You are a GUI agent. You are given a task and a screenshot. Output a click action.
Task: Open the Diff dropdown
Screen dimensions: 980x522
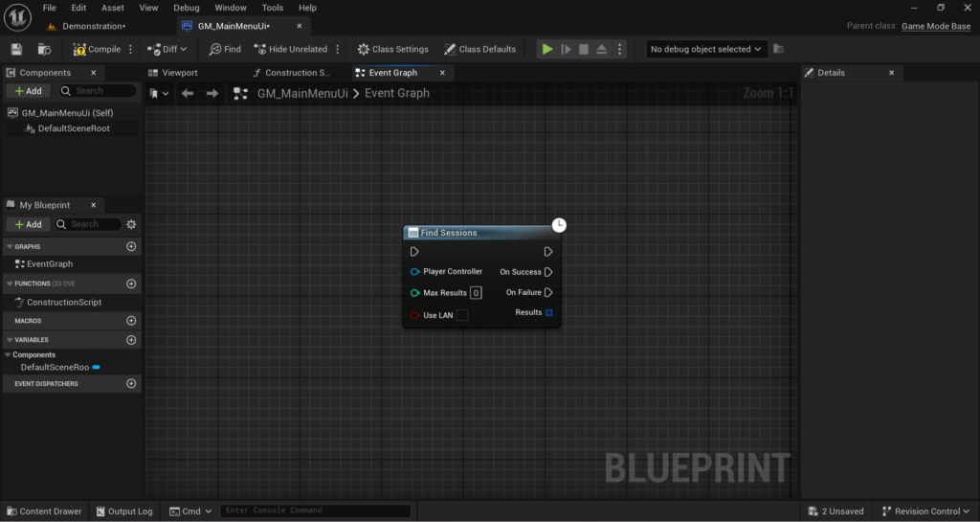[167, 50]
